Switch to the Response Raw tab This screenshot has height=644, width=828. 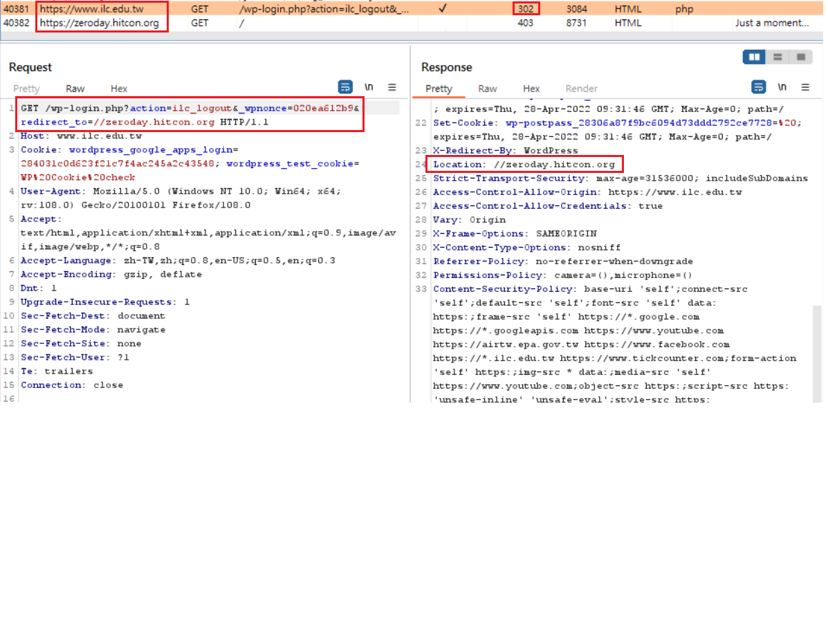(x=488, y=89)
